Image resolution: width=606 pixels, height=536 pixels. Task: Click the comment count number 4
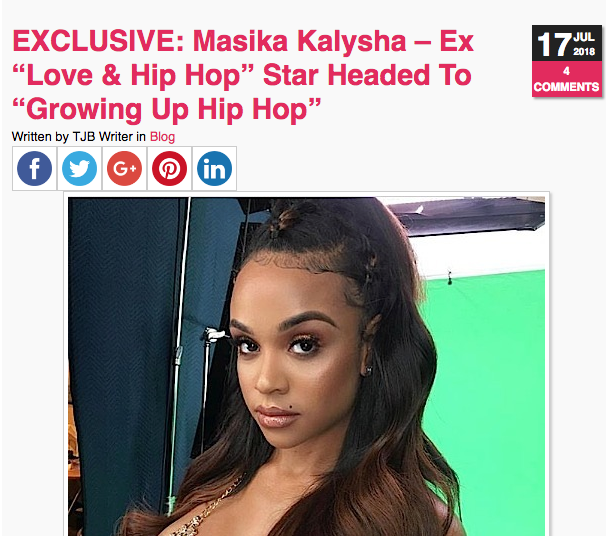pos(566,71)
